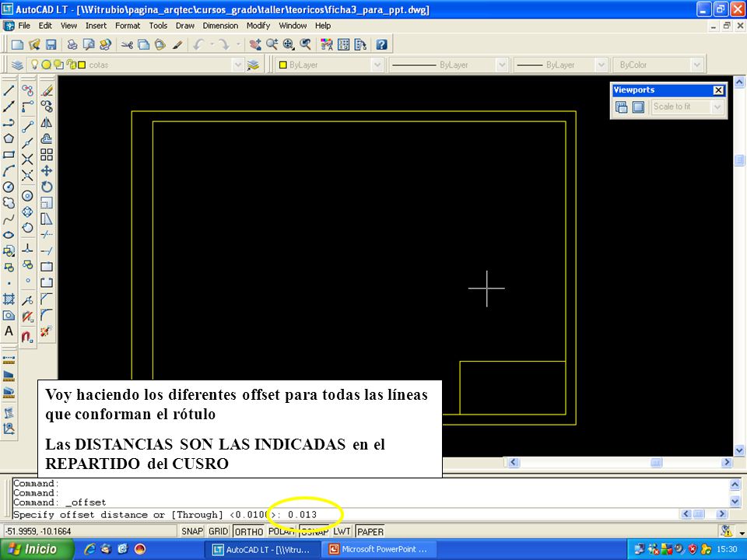Screen dimensions: 747x560
Task: Switch to Microsoft PowerPoint taskbar button
Action: [x=379, y=550]
